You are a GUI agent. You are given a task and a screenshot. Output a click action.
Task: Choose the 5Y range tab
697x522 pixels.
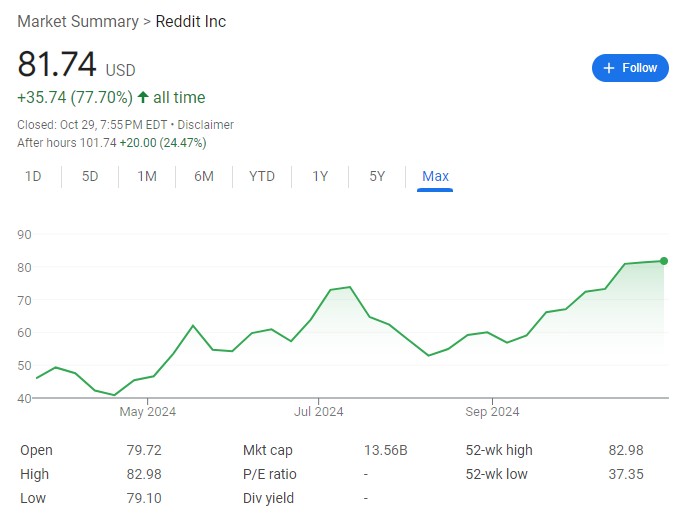(x=377, y=176)
